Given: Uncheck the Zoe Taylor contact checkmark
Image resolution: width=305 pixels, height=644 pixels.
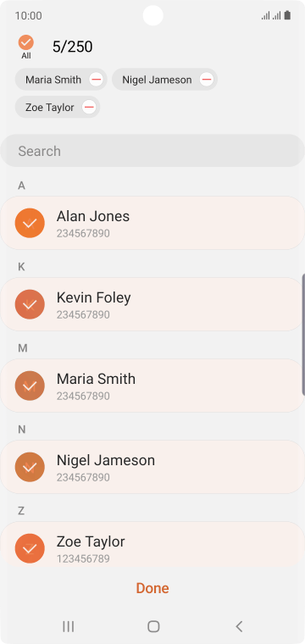Looking at the screenshot, I should click(x=30, y=548).
